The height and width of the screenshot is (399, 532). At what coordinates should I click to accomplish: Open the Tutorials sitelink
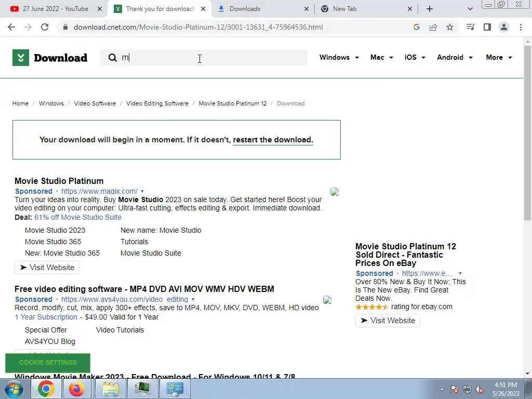(135, 242)
